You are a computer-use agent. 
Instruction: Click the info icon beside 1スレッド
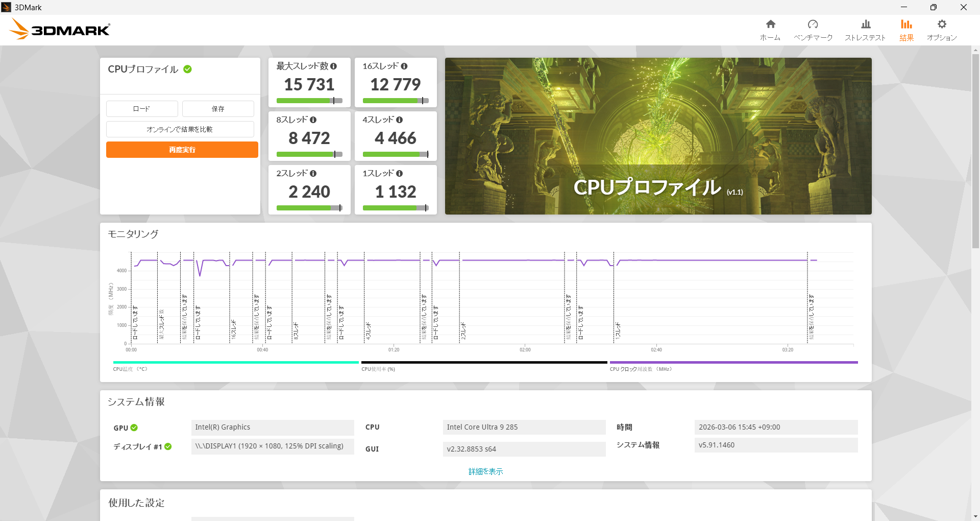coord(400,174)
